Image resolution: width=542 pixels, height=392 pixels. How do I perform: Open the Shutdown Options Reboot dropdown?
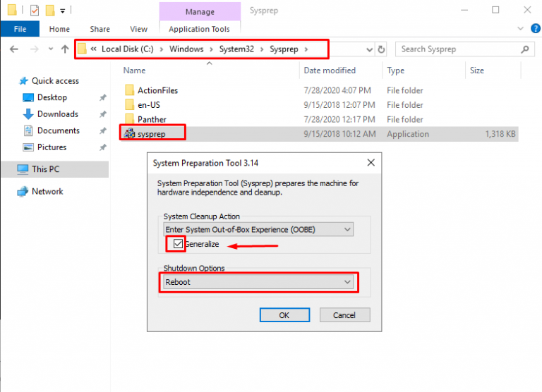coord(258,282)
